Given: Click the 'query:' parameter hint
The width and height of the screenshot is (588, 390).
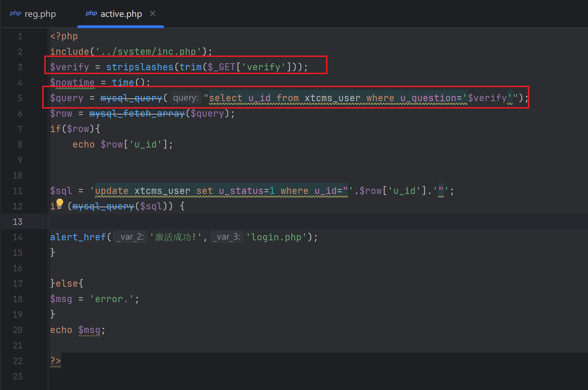Looking at the screenshot, I should pos(186,98).
